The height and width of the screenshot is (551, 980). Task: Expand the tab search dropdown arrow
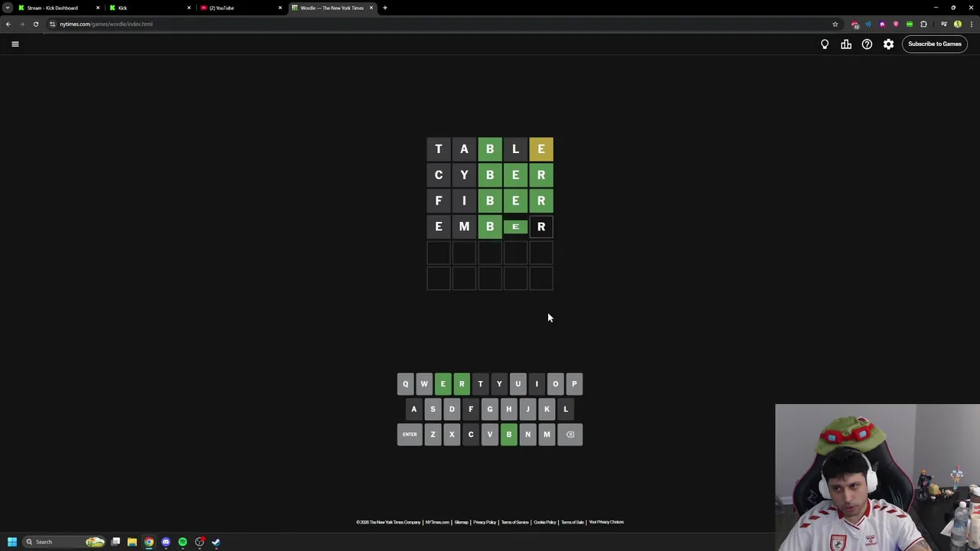coord(7,8)
